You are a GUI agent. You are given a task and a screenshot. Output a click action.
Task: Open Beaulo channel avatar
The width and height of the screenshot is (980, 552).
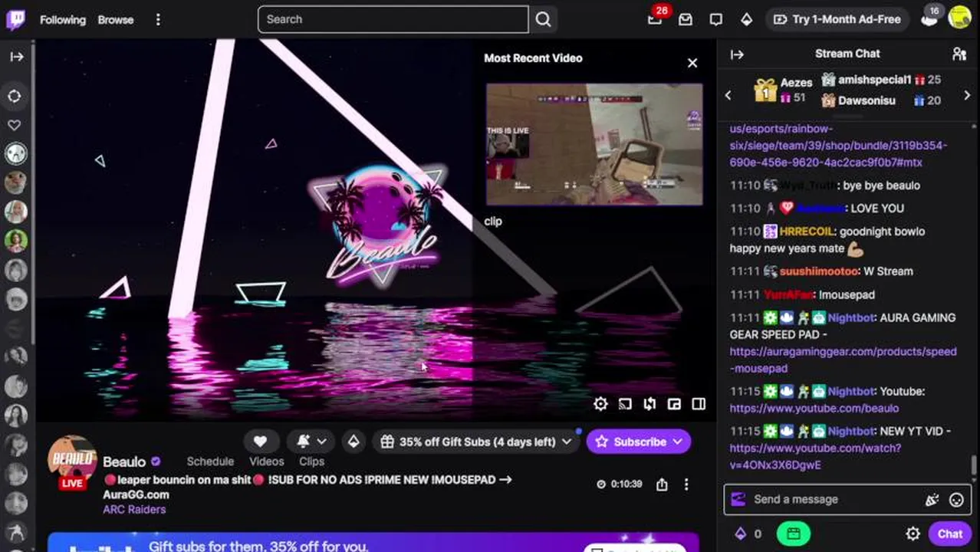[x=72, y=461]
